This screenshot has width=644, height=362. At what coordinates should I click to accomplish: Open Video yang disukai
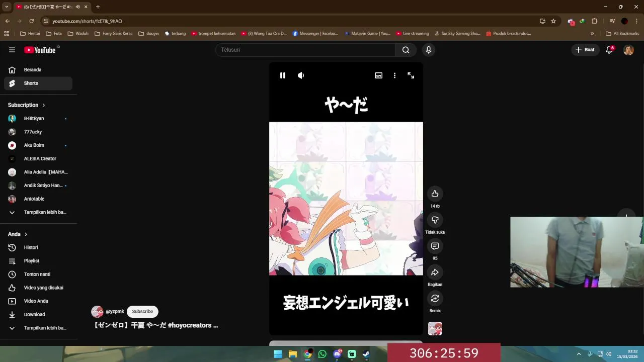(x=38, y=288)
